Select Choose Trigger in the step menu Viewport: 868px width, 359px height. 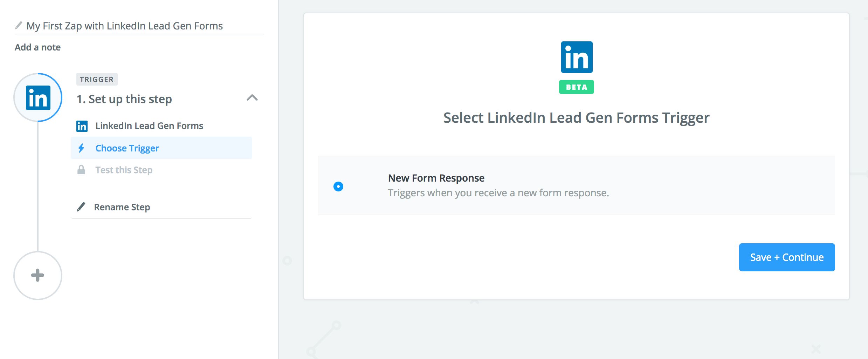coord(127,148)
